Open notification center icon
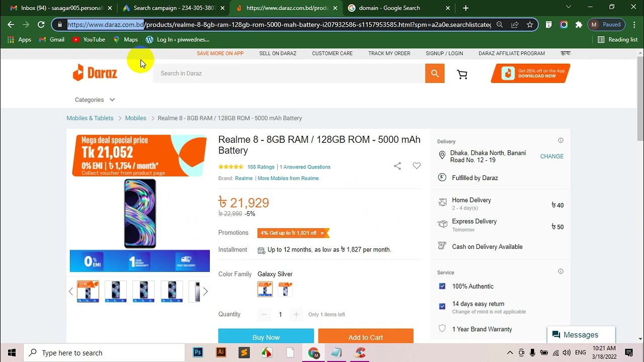This screenshot has width=644, height=362. pyautogui.click(x=629, y=352)
